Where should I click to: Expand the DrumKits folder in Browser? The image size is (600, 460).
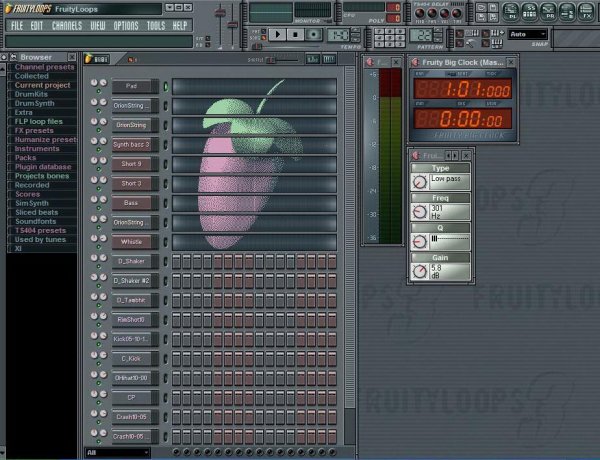click(31, 94)
